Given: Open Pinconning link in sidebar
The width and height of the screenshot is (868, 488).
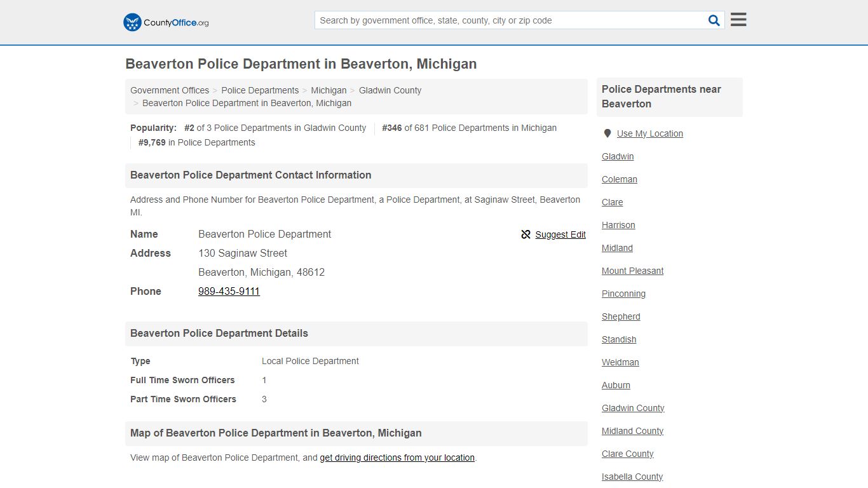Looking at the screenshot, I should click(x=623, y=294).
